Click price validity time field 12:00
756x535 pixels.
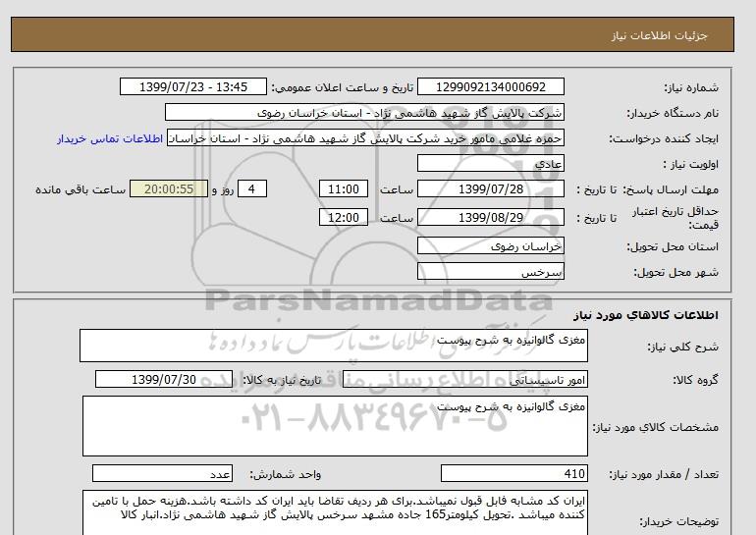click(x=344, y=217)
